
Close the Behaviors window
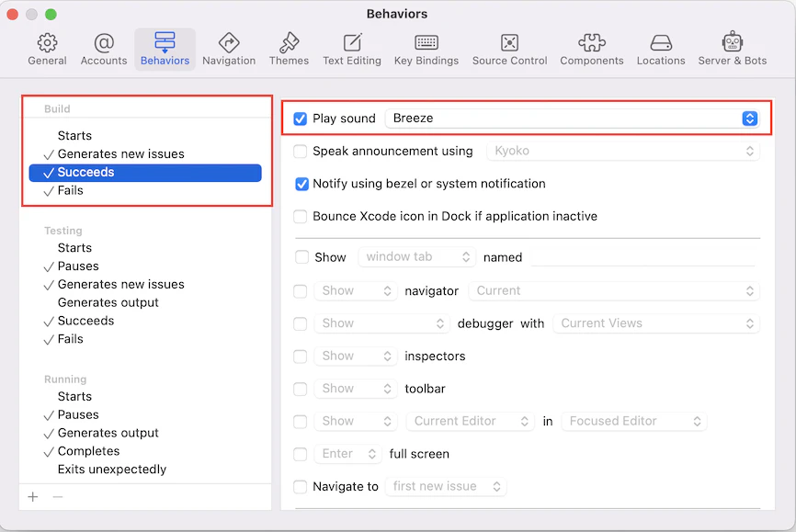point(13,14)
